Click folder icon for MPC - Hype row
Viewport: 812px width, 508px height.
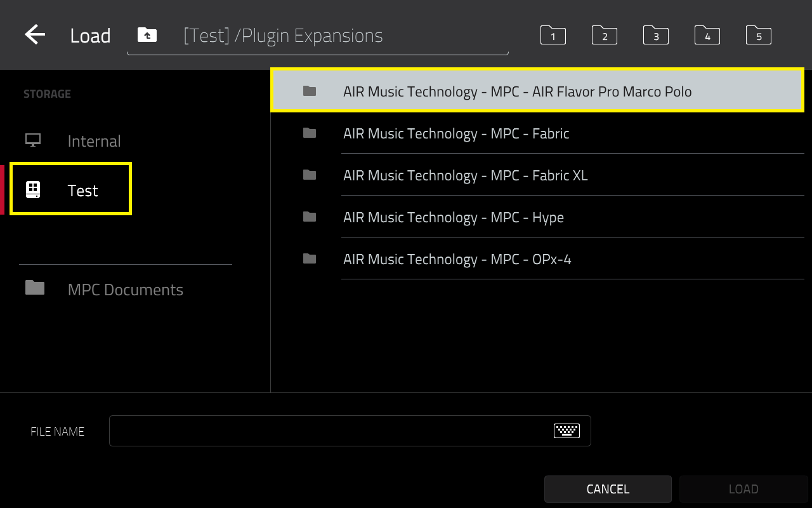point(310,217)
